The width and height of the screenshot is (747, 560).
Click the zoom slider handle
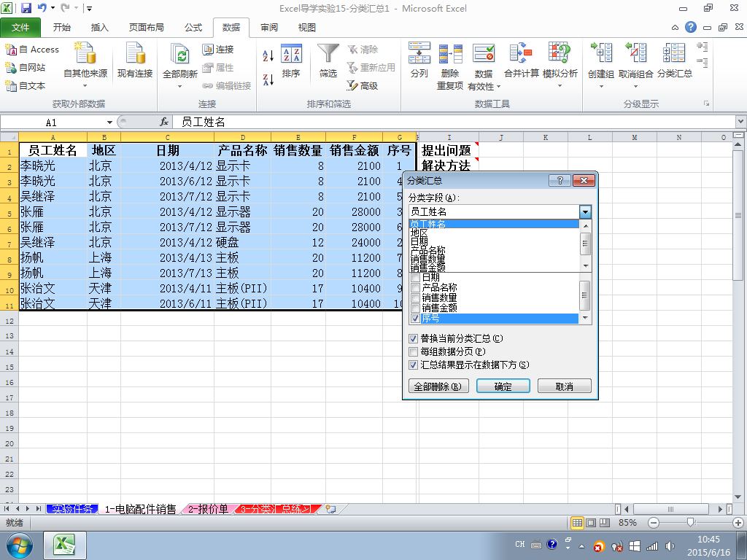point(690,523)
